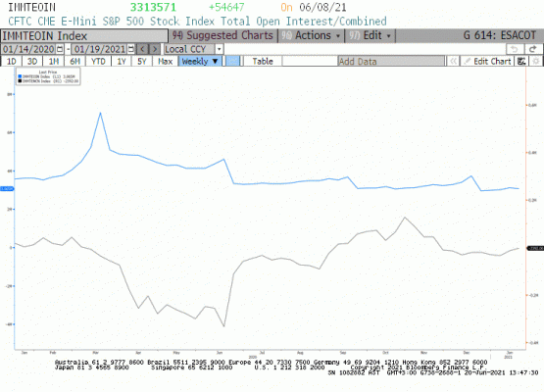The image size is (544, 392).
Task: Click the chart legend box
Action: click(48, 76)
